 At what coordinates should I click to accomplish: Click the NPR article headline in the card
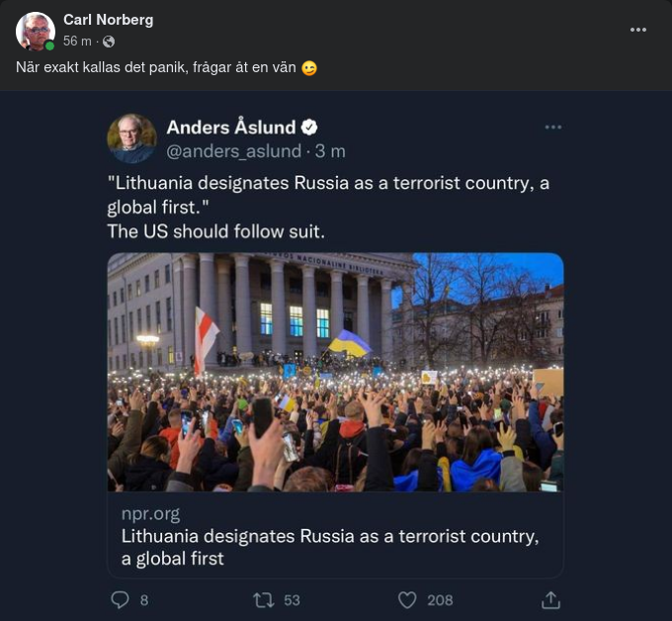pos(330,547)
